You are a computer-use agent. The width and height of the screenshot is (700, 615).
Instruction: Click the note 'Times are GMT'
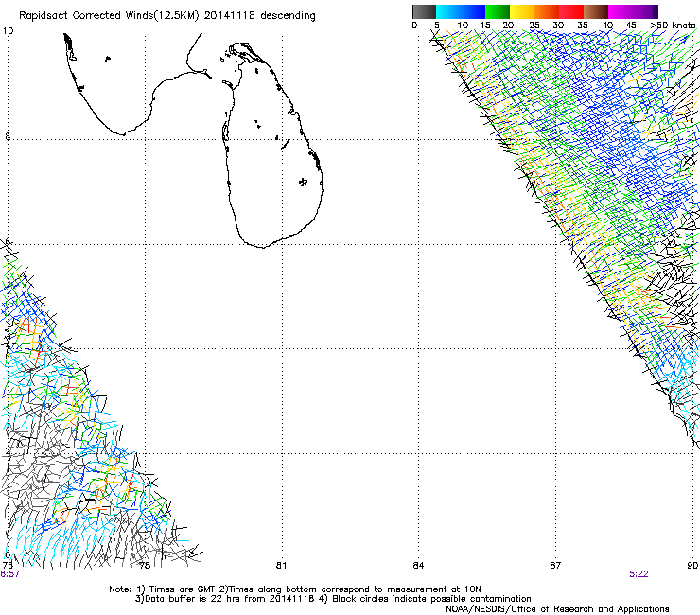point(183,589)
